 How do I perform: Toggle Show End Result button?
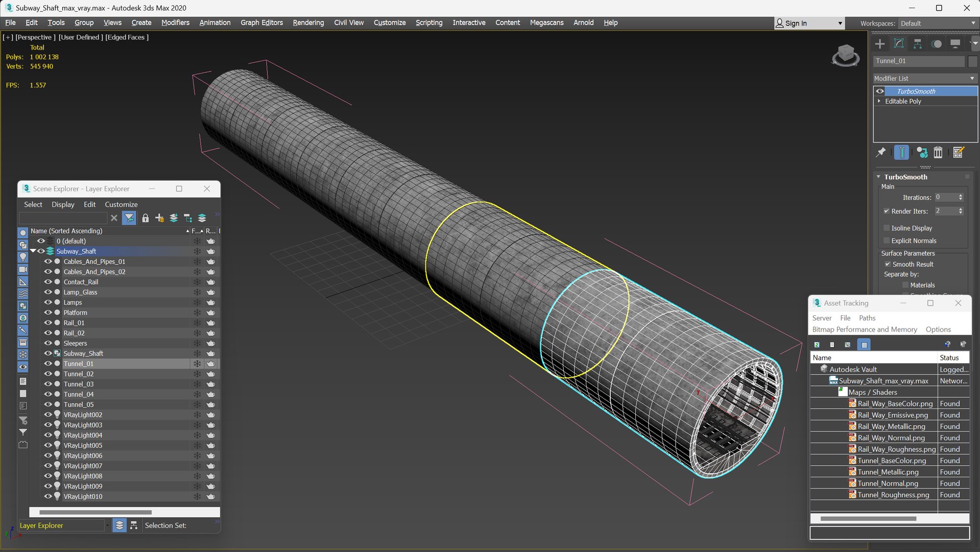pyautogui.click(x=902, y=152)
